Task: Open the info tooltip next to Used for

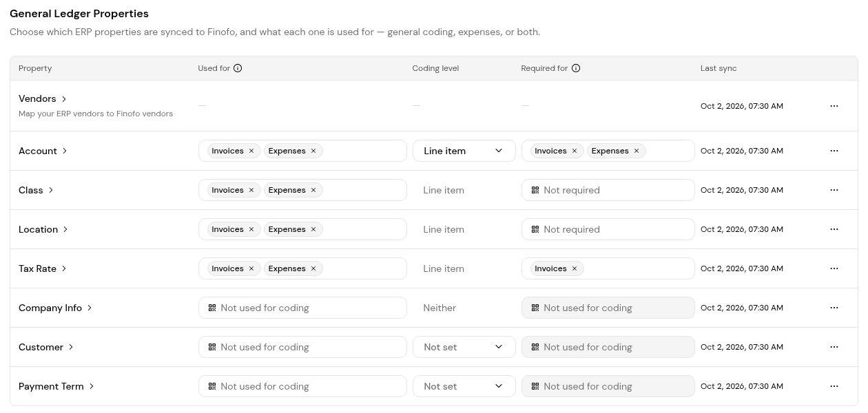Action: coord(238,68)
